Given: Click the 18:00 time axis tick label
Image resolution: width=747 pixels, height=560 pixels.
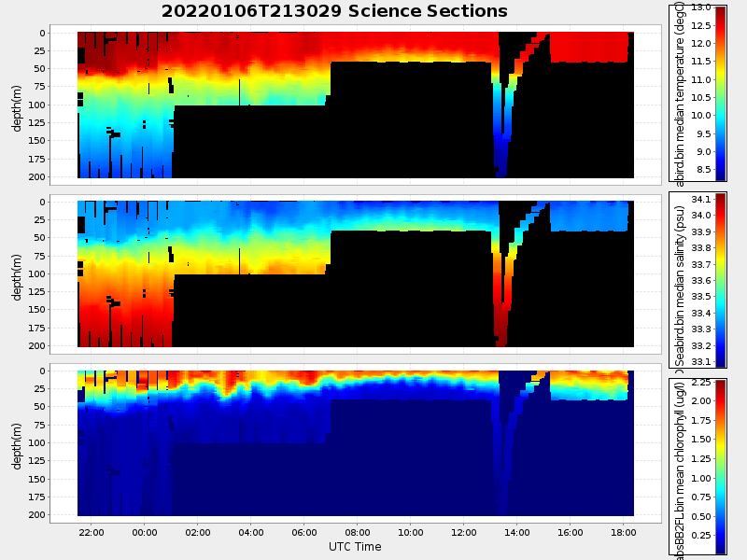Looking at the screenshot, I should tap(624, 531).
